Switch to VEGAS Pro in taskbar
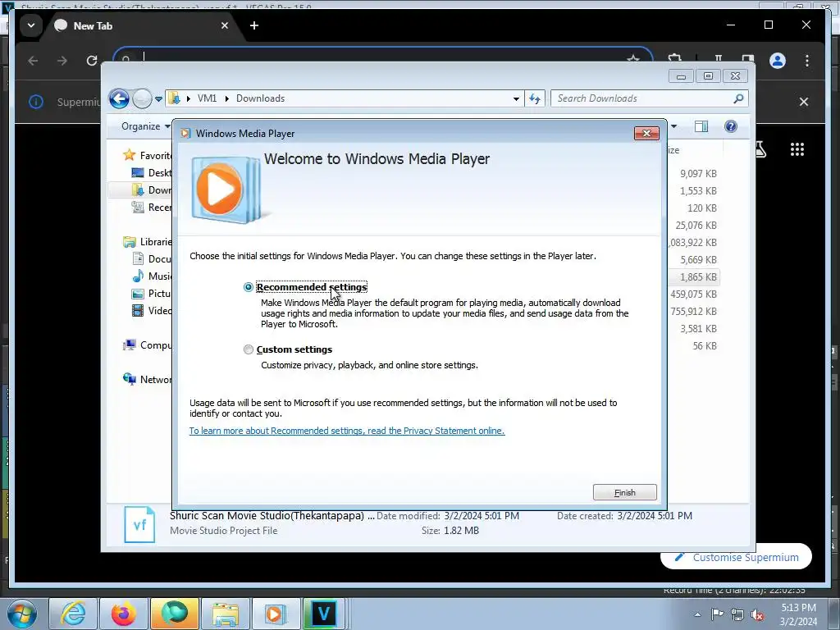840x630 pixels. coord(323,614)
